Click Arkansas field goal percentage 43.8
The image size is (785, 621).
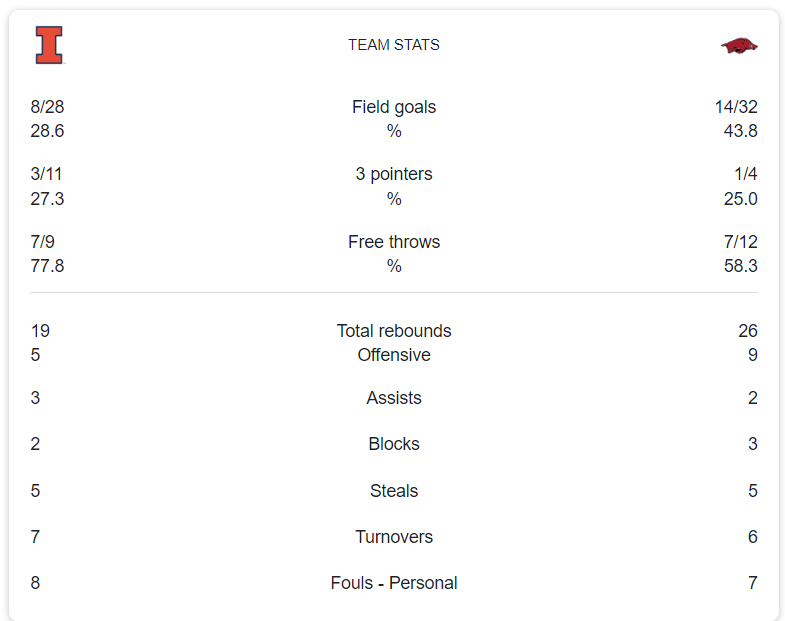tap(740, 131)
